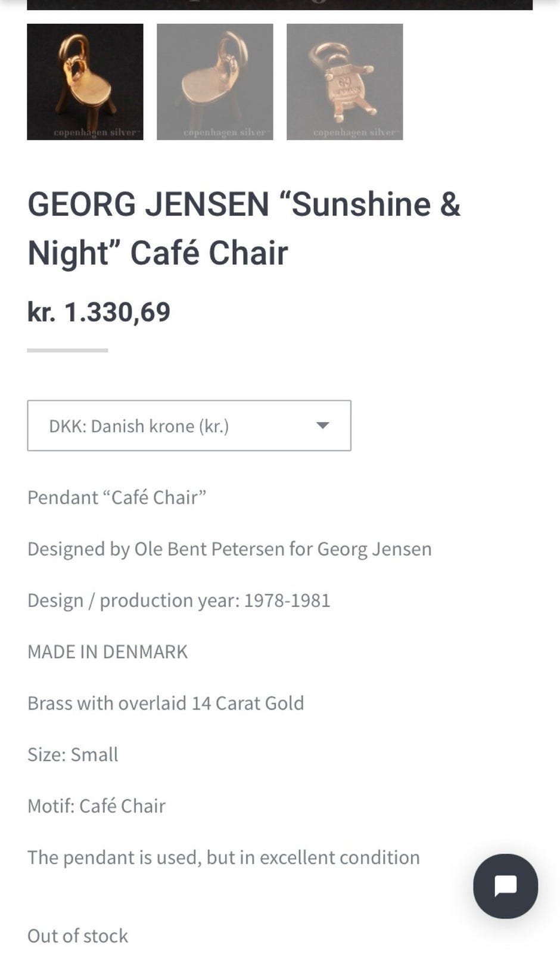Image resolution: width=560 pixels, height=954 pixels.
Task: Select the first chair thumbnail with dark background
Action: point(85,82)
